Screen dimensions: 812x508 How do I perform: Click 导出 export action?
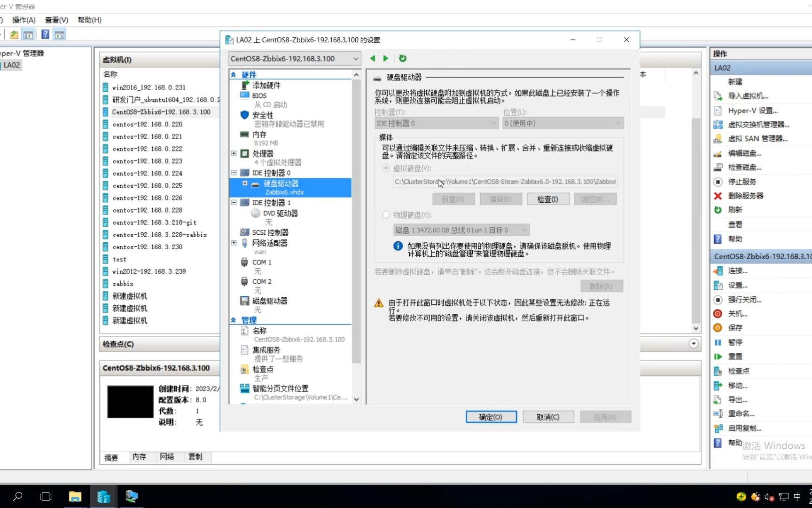click(x=738, y=400)
